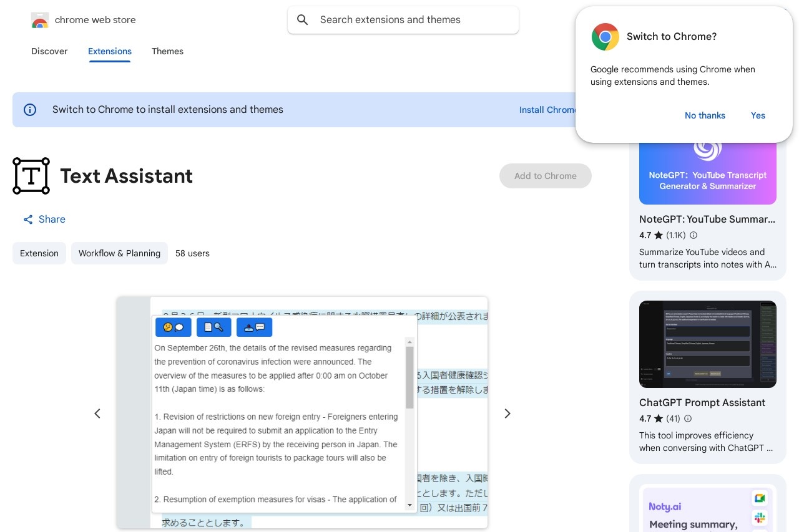Click the Workflow & Planning chip
The width and height of the screenshot is (799, 532).
(x=119, y=253)
